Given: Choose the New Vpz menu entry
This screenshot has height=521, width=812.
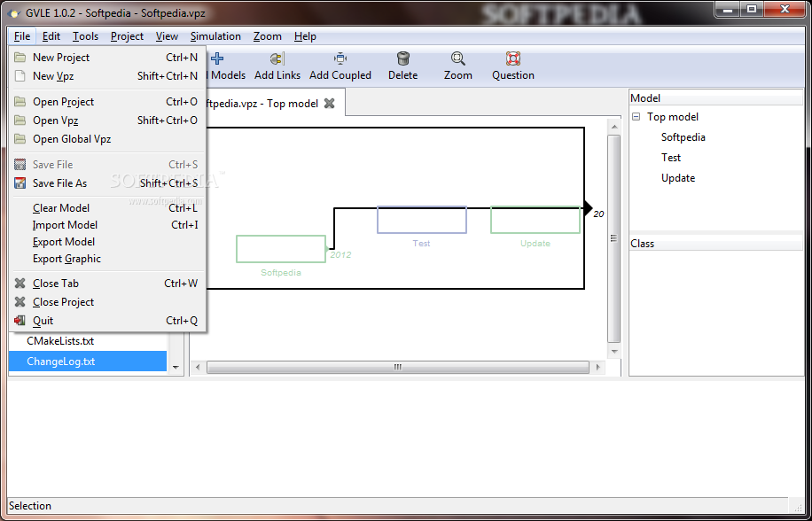Looking at the screenshot, I should 107,76.
